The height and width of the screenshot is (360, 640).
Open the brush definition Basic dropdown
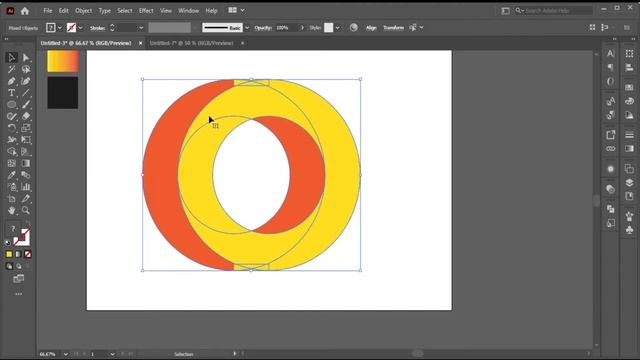coord(247,28)
